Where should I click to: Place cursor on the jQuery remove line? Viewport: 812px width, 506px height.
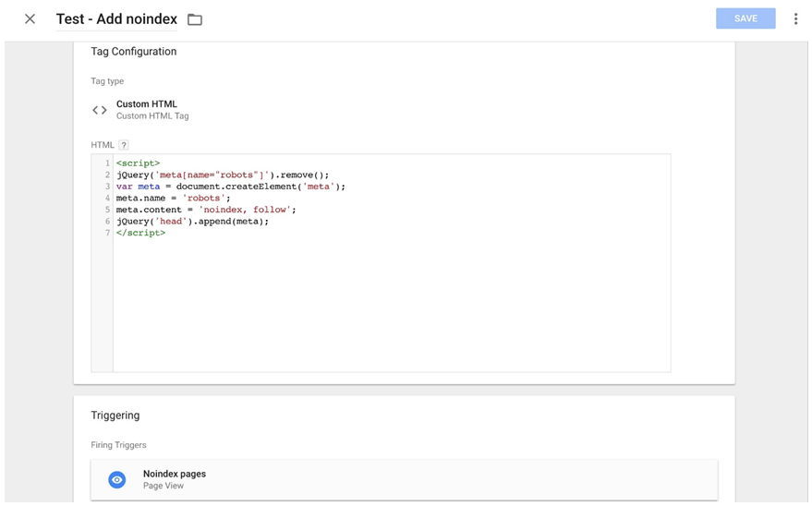coord(222,175)
